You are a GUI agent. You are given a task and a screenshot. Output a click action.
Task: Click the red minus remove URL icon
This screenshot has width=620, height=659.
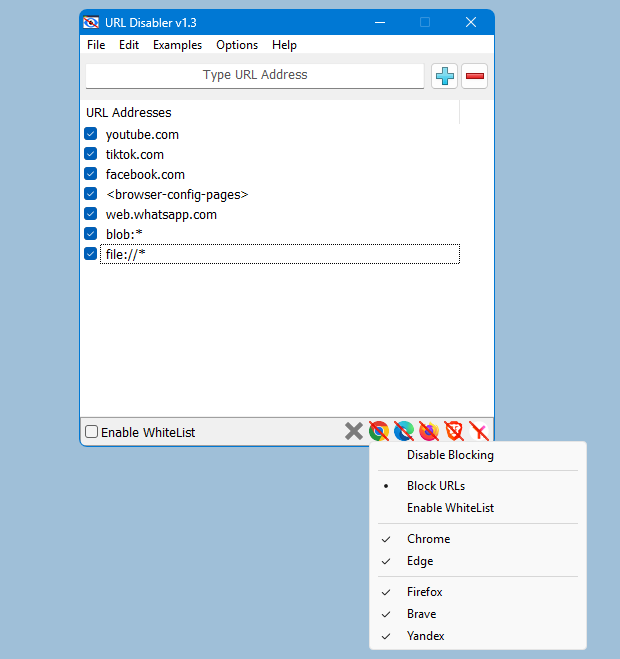tap(475, 76)
